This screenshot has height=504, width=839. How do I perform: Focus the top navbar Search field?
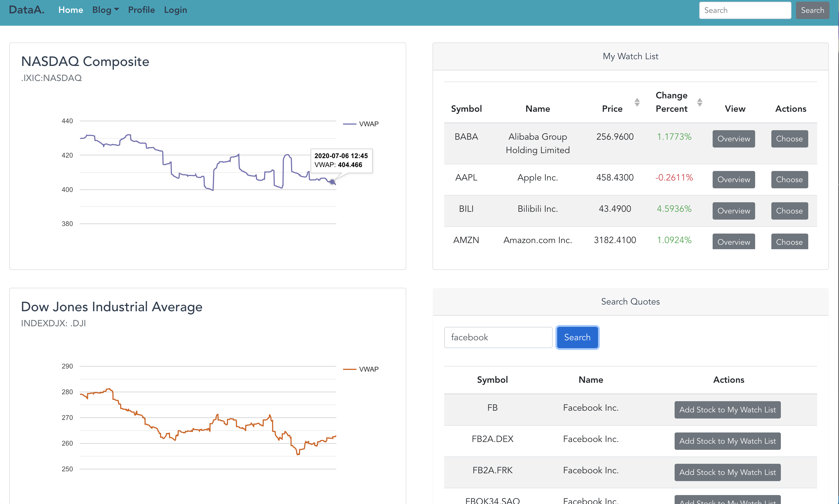[745, 10]
